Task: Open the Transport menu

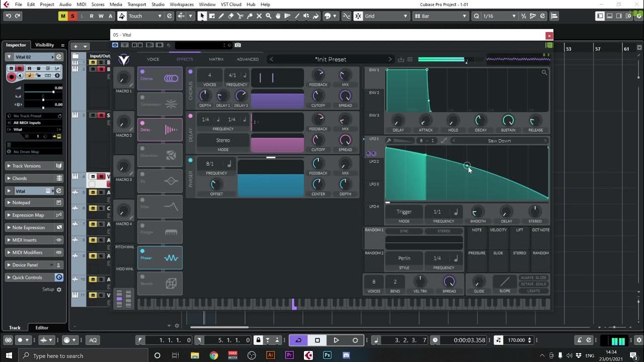Action: pos(136,5)
